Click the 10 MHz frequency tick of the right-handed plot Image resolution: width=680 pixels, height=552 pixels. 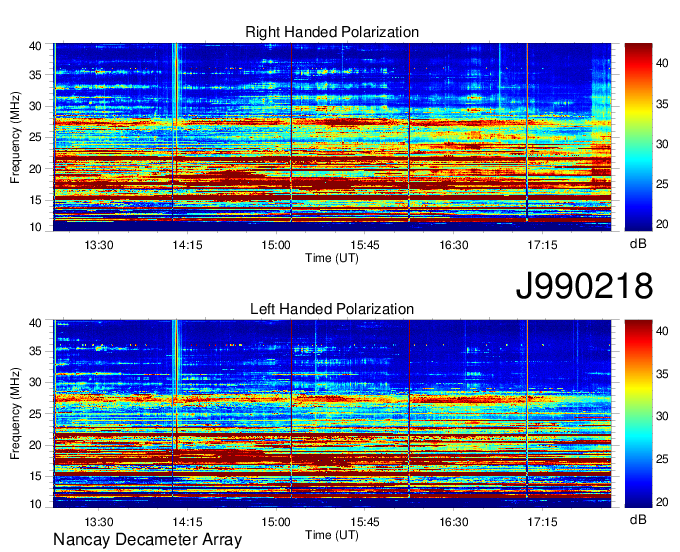click(36, 227)
